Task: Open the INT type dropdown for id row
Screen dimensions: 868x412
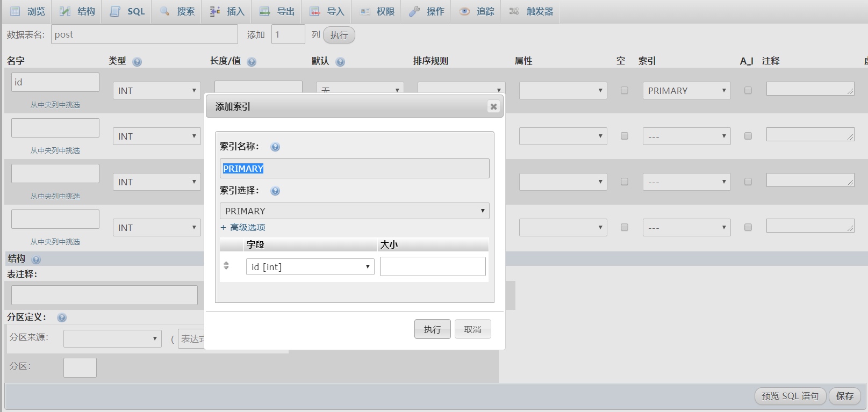Action: [157, 90]
